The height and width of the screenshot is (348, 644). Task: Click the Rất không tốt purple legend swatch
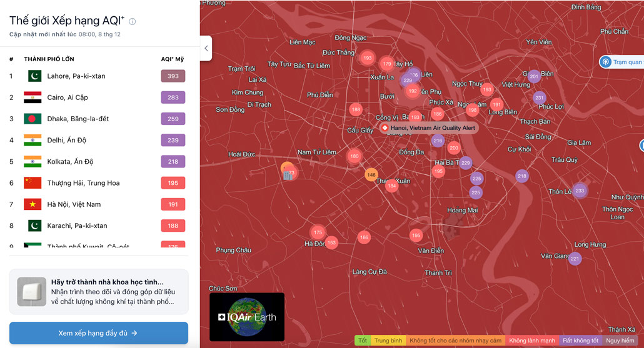[x=580, y=341]
